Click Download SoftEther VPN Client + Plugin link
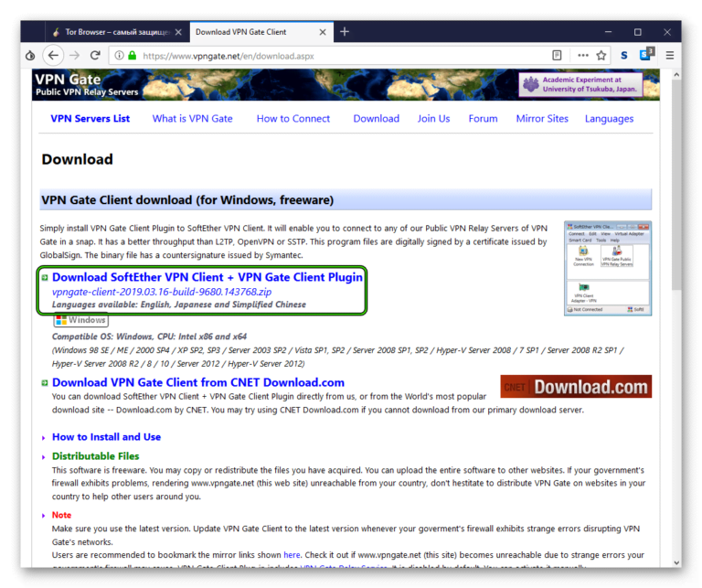The image size is (702, 588). [x=207, y=277]
